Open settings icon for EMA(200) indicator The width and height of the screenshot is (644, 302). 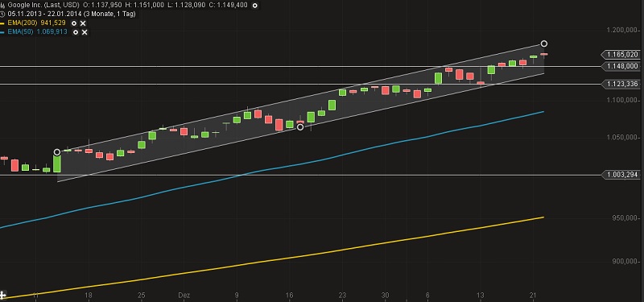click(x=74, y=23)
